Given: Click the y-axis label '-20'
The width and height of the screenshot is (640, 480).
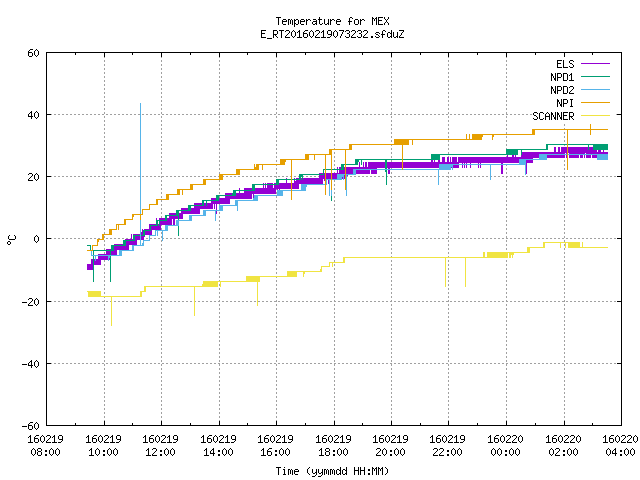Looking at the screenshot, I should coord(31,302).
